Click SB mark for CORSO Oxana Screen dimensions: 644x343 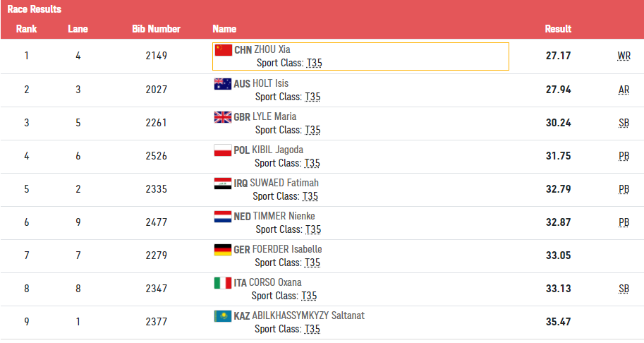pos(624,289)
